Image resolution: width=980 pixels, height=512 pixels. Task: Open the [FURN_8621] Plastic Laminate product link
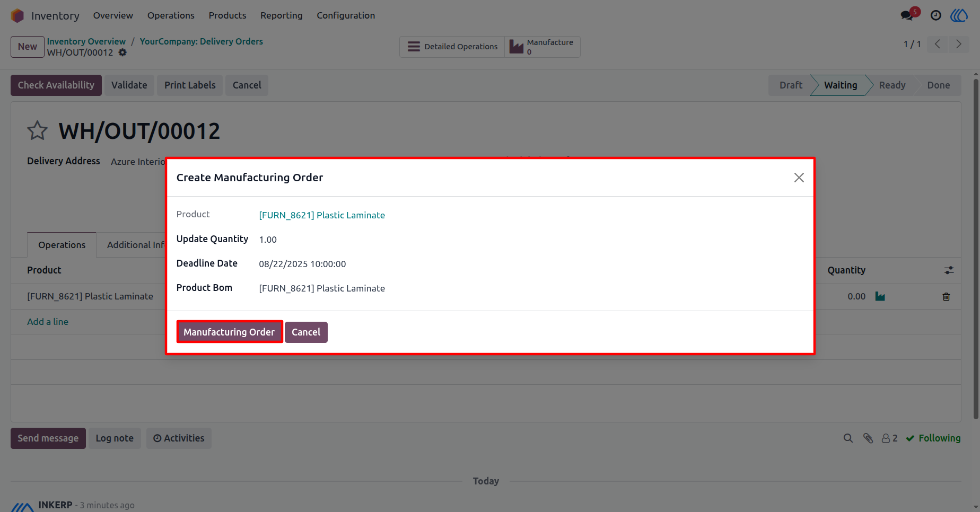point(322,215)
